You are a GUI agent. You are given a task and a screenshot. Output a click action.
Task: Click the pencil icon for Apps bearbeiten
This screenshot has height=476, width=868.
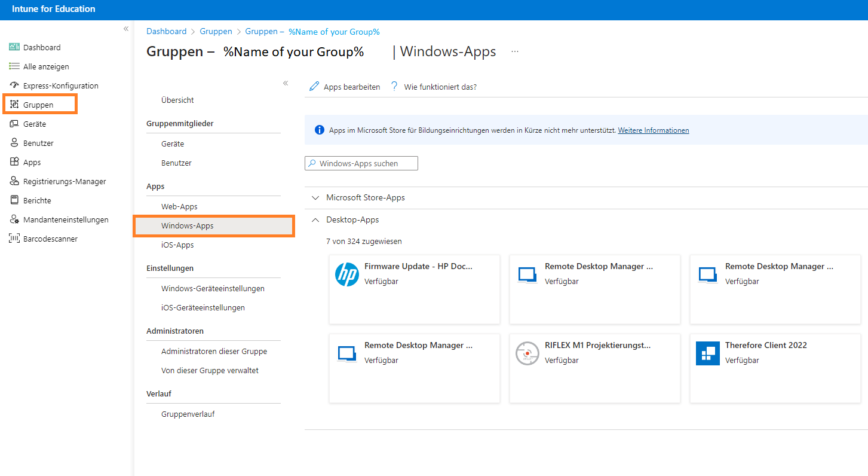pyautogui.click(x=314, y=87)
